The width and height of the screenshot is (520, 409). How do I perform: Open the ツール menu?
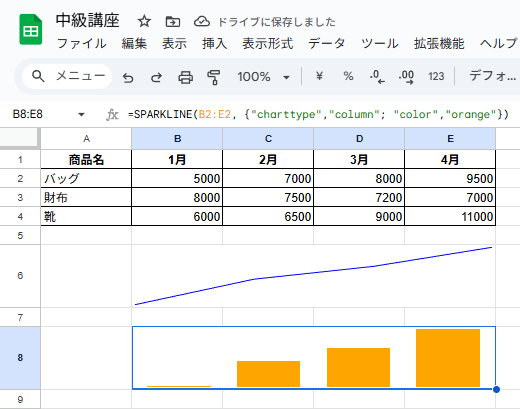[x=380, y=43]
